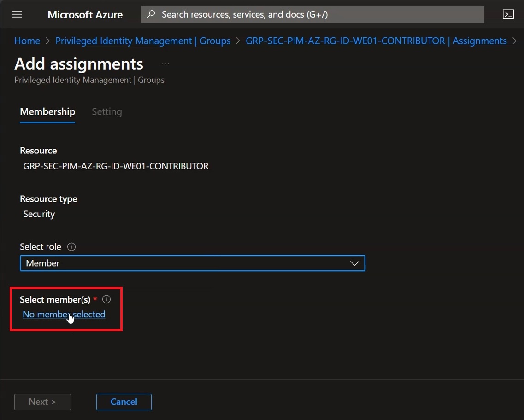This screenshot has height=420, width=524.
Task: Open the ellipsis menu beside Add assignments
Action: point(165,64)
